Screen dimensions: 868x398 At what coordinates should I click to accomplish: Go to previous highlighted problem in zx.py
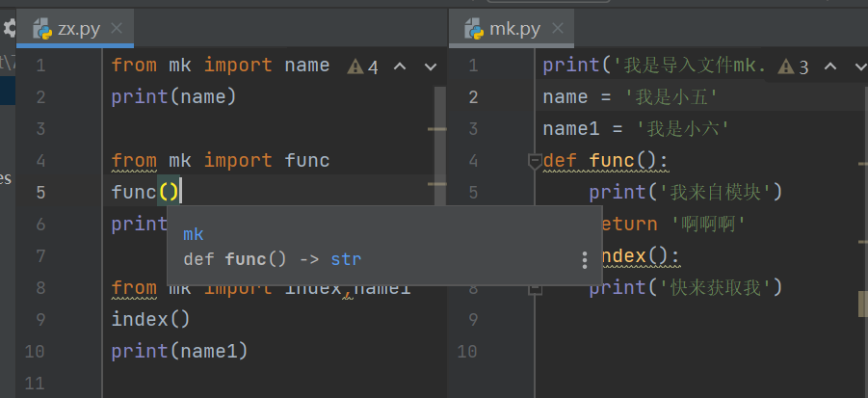[400, 66]
